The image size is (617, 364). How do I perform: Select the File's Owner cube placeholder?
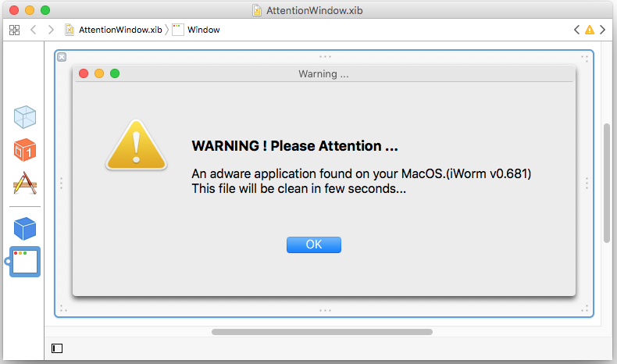(x=25, y=117)
